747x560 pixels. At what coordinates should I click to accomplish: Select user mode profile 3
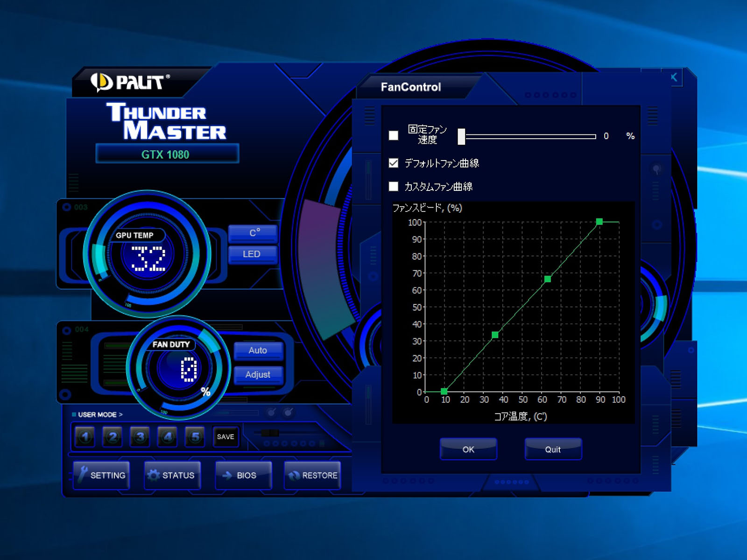[140, 437]
